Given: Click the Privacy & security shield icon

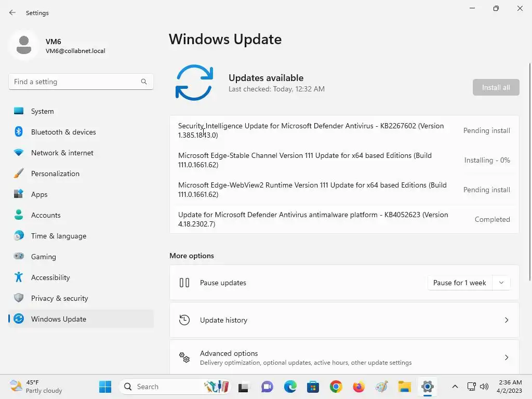Looking at the screenshot, I should [x=19, y=298].
